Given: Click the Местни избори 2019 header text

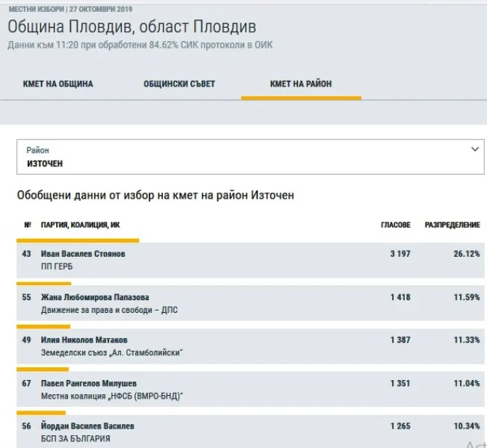Looking at the screenshot, I should tap(70, 9).
